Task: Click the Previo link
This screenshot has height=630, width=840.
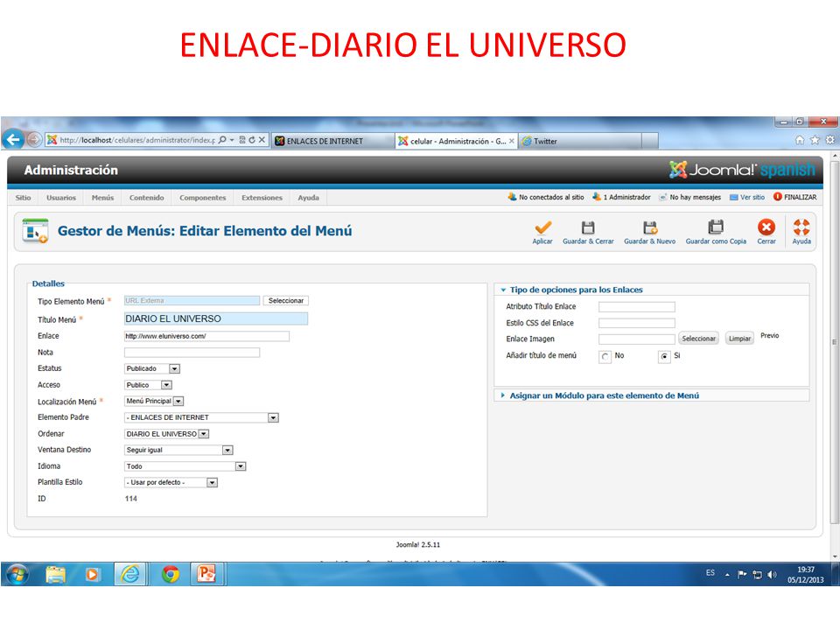Action: pyautogui.click(x=769, y=336)
